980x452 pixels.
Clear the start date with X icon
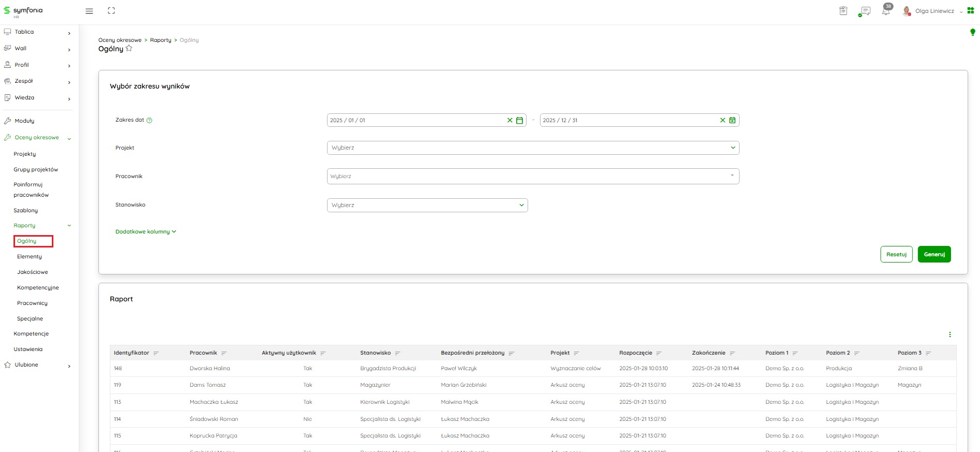[x=509, y=120]
